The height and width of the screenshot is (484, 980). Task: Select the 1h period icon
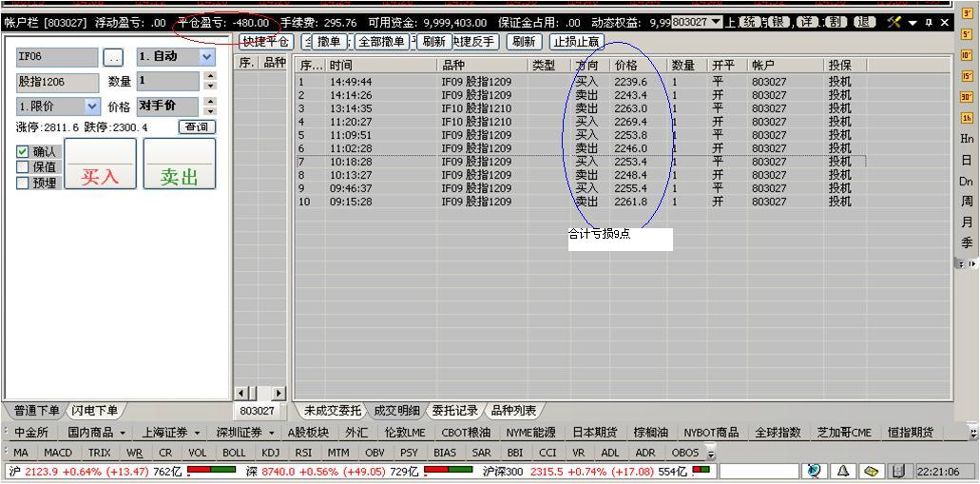967,118
